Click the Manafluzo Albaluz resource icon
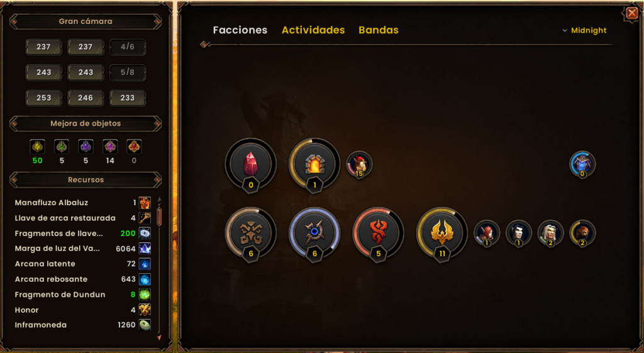 point(145,203)
